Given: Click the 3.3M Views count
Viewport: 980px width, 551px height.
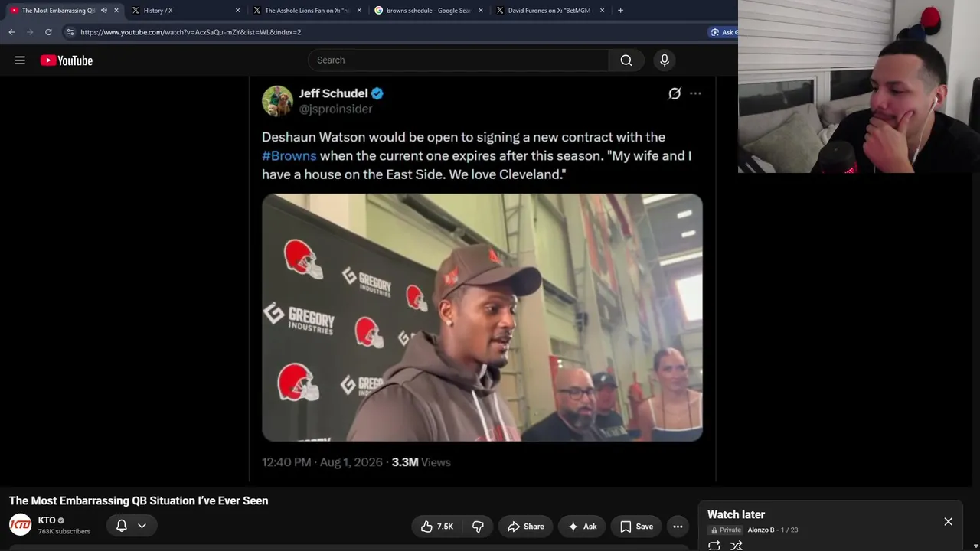Looking at the screenshot, I should pos(421,462).
